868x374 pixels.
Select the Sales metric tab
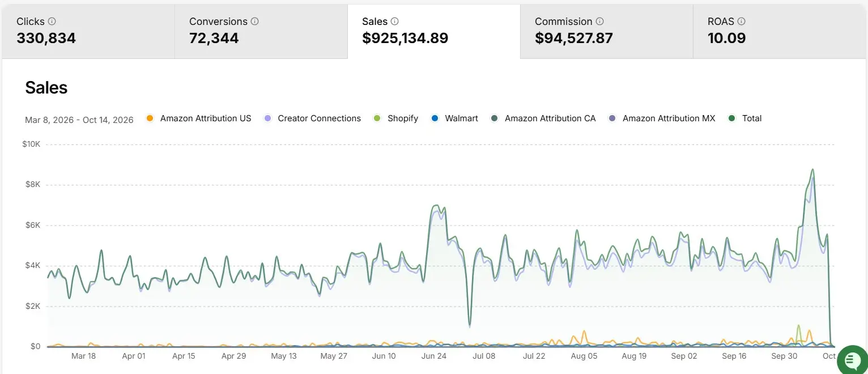pos(434,31)
